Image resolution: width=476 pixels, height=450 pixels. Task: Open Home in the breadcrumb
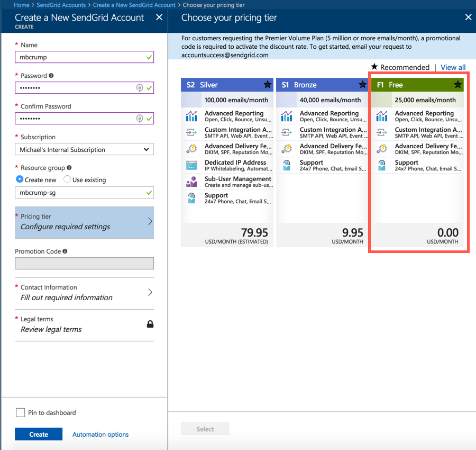tap(22, 5)
